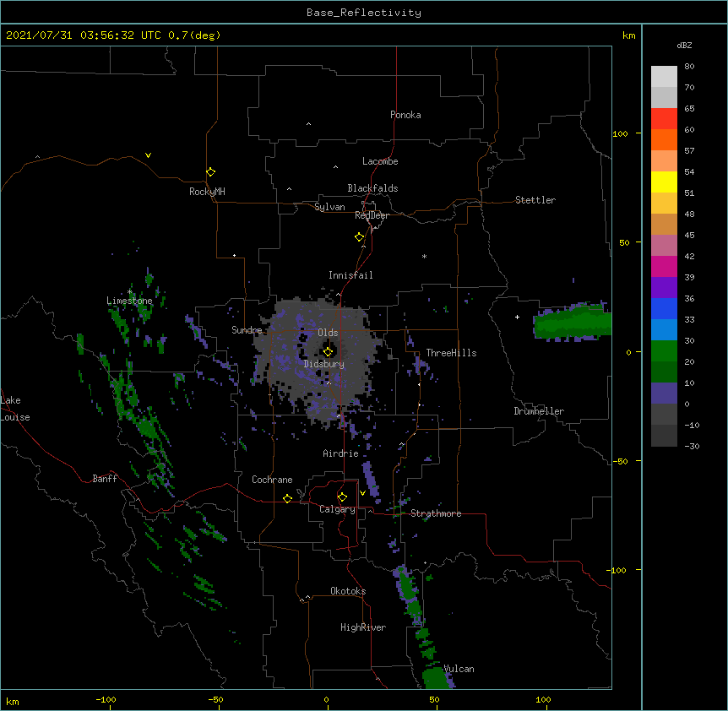The height and width of the screenshot is (711, 728).
Task: Click the yellow diamond marker at Calgary
Action: point(342,497)
